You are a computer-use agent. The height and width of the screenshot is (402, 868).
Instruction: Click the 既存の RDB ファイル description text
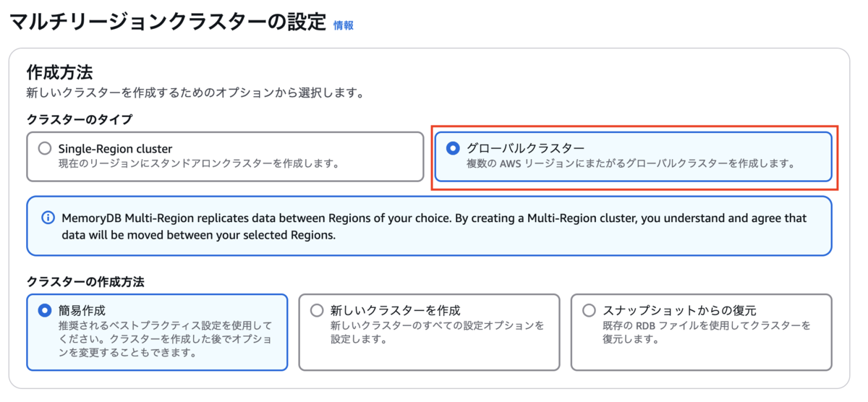(x=707, y=333)
